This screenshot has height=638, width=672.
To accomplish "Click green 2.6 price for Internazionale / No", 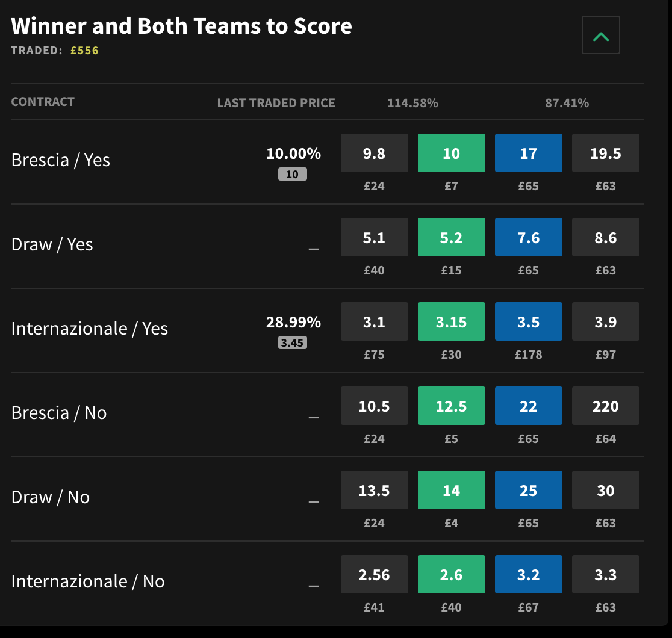I will [451, 575].
